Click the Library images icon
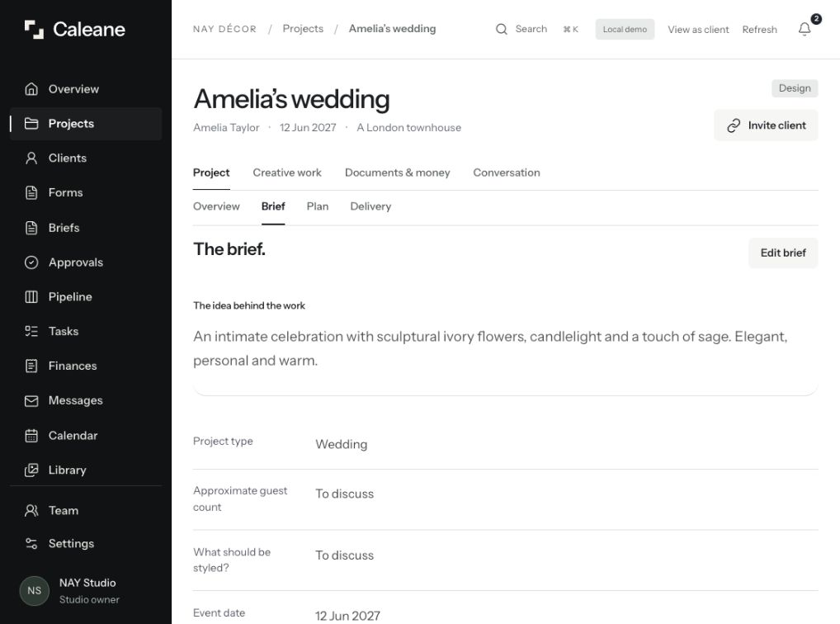The height and width of the screenshot is (624, 840). coord(31,470)
